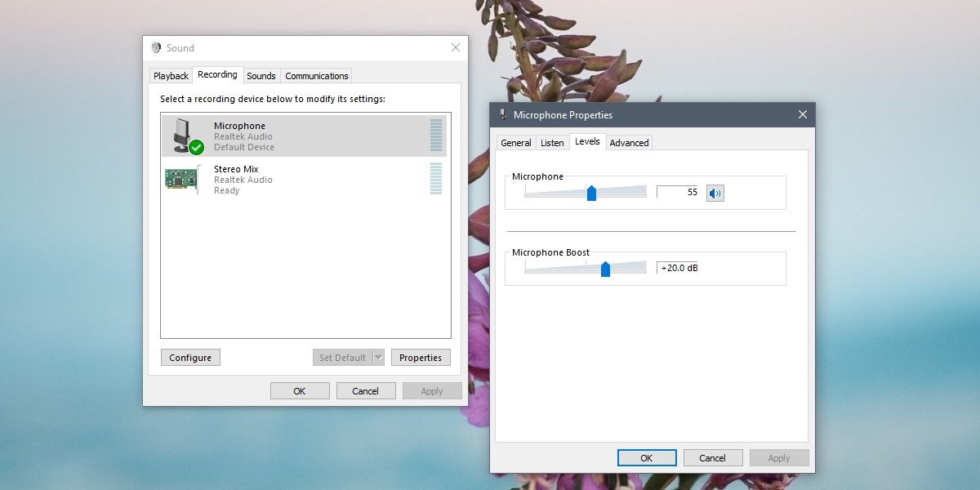Select the Stereo Mix sound card icon
The width and height of the screenshot is (980, 490).
tap(182, 179)
